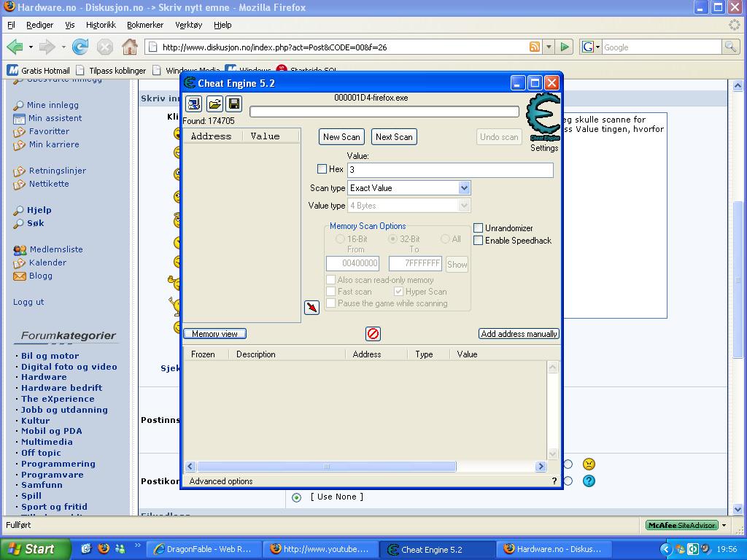Image resolution: width=747 pixels, height=560 pixels.
Task: Click the Medlemsliste people icon
Action: (x=20, y=249)
